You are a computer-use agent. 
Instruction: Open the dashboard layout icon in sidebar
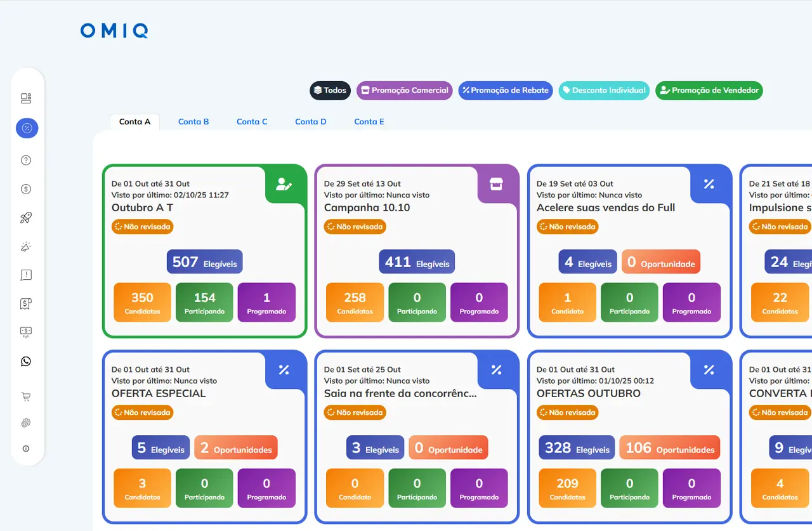(26, 98)
